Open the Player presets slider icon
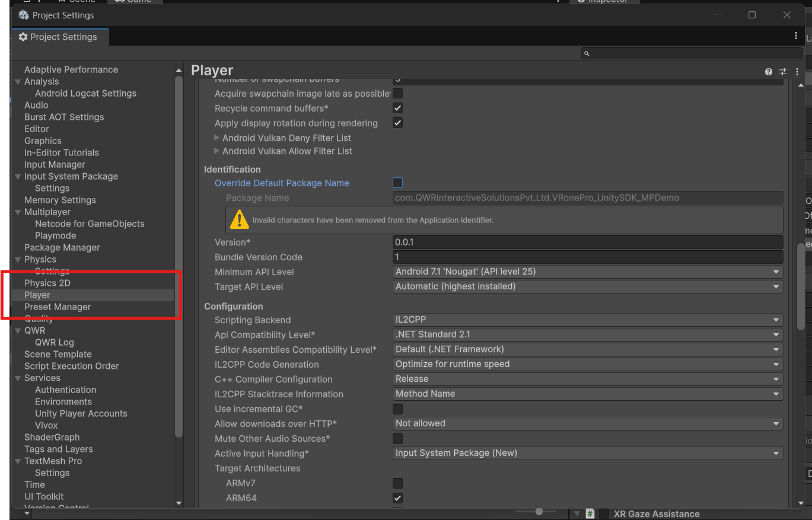The image size is (812, 520). [783, 72]
